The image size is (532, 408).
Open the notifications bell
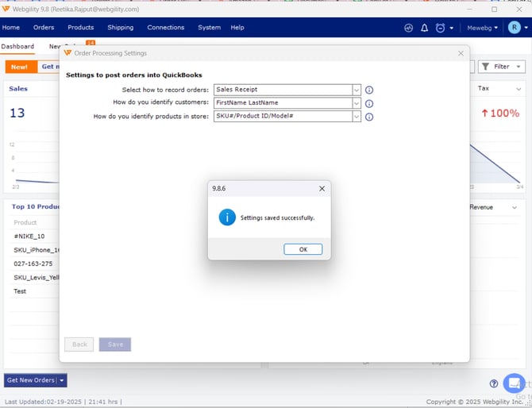pyautogui.click(x=425, y=28)
